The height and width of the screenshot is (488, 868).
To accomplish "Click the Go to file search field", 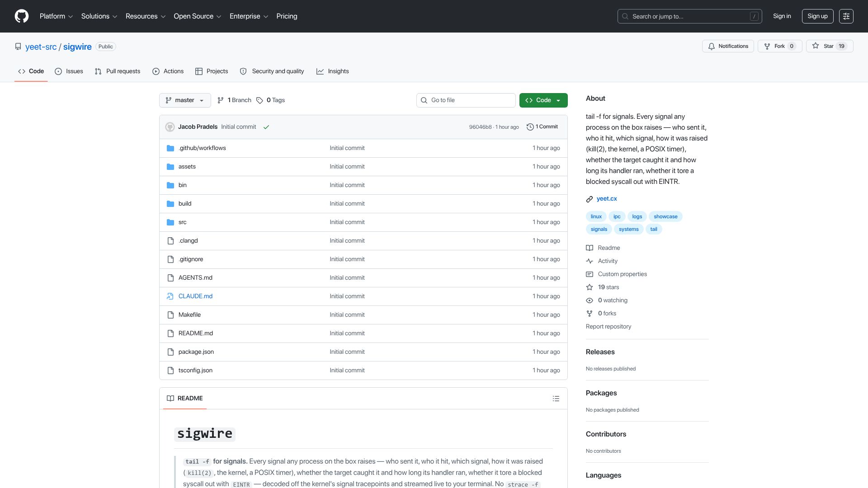I will click(x=466, y=100).
